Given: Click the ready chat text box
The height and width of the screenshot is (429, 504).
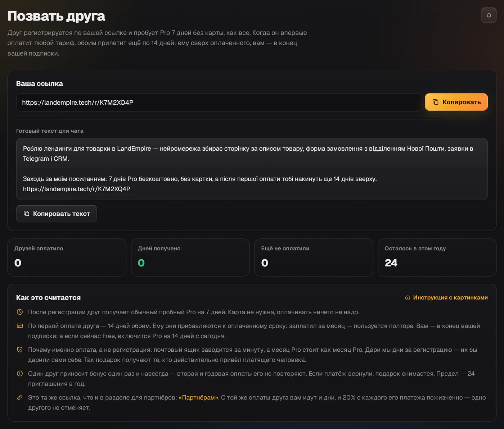Looking at the screenshot, I should click(x=252, y=169).
